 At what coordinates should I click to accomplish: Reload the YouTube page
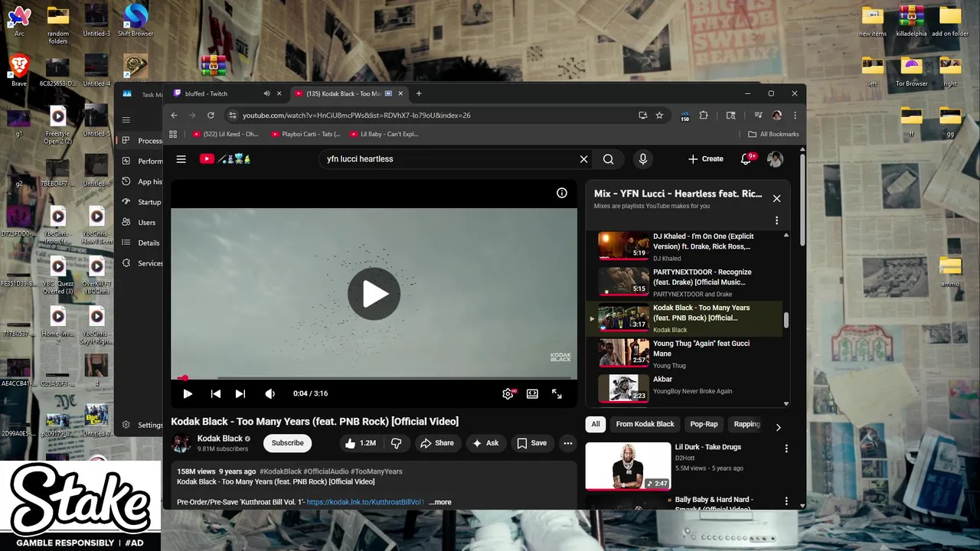click(211, 116)
